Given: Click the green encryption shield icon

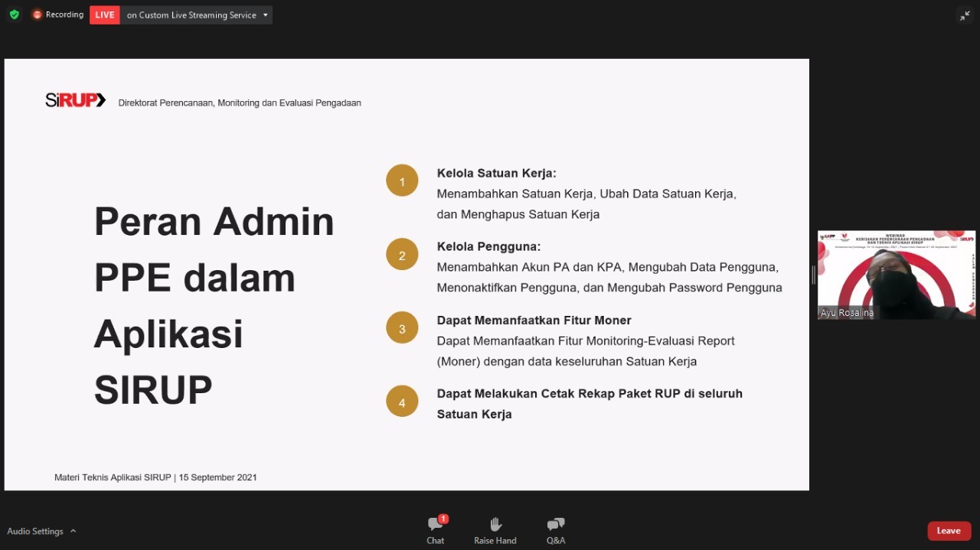Looking at the screenshot, I should [x=14, y=15].
